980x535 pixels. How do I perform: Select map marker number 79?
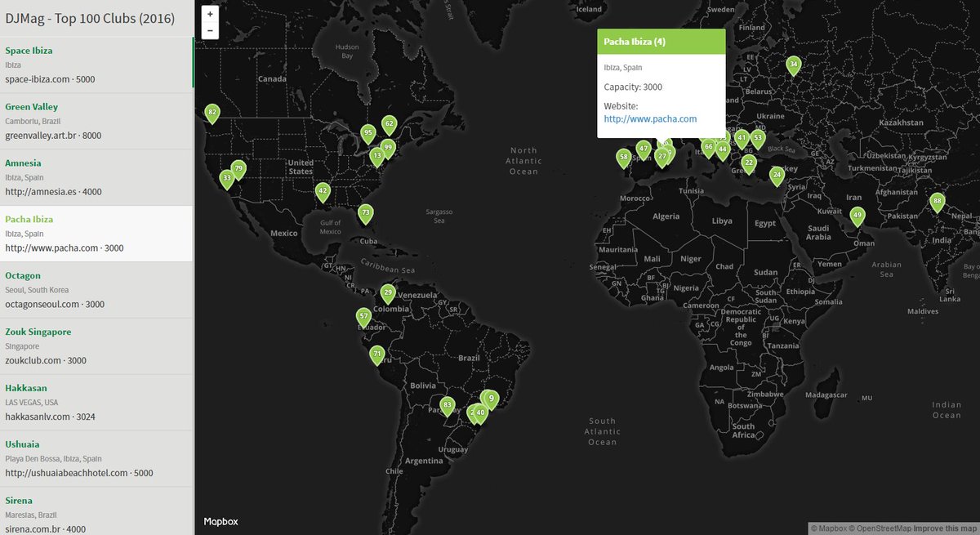coord(238,169)
